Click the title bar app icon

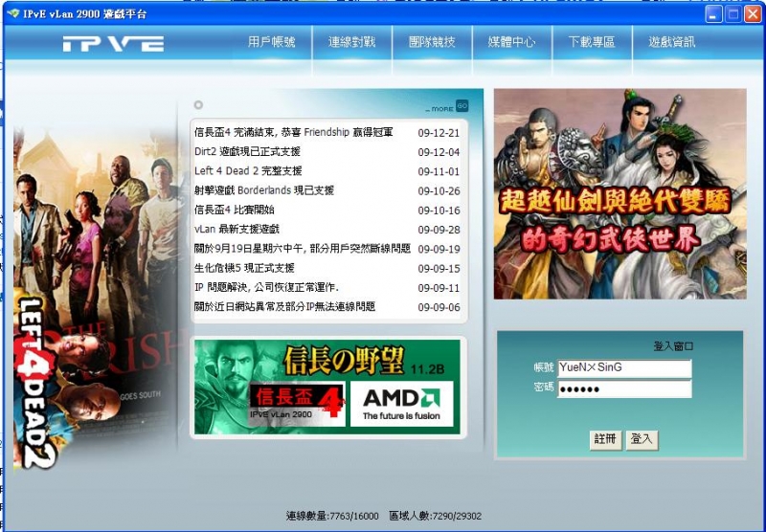[13, 13]
